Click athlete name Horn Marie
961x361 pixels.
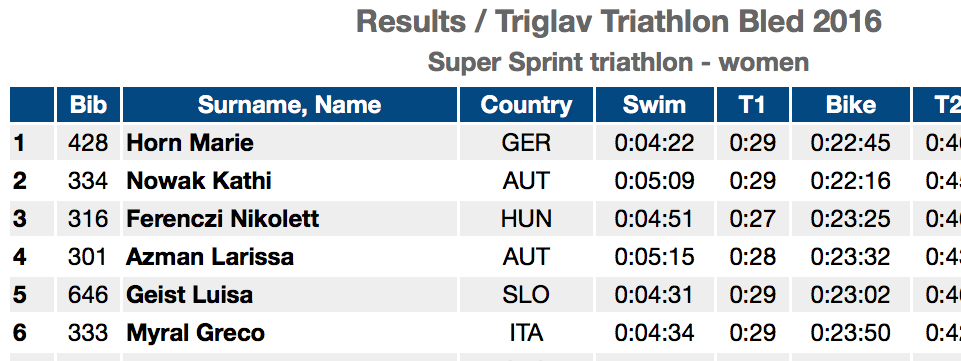[190, 143]
